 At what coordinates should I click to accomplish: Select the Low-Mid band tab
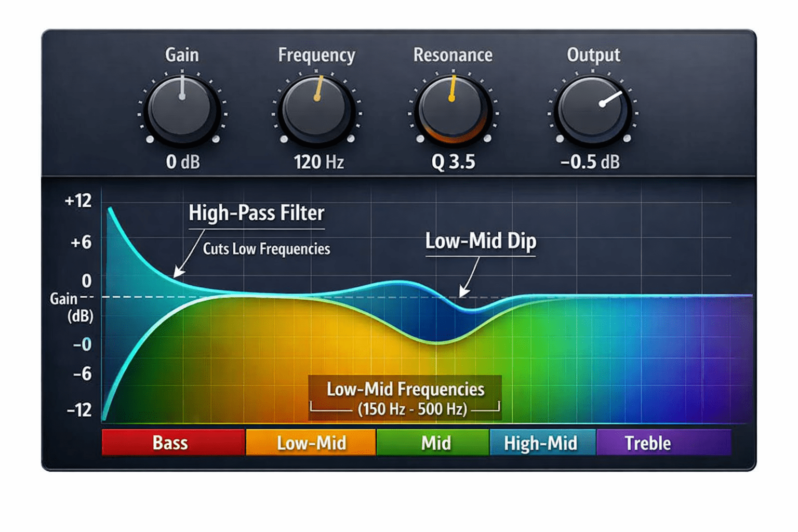(x=311, y=443)
